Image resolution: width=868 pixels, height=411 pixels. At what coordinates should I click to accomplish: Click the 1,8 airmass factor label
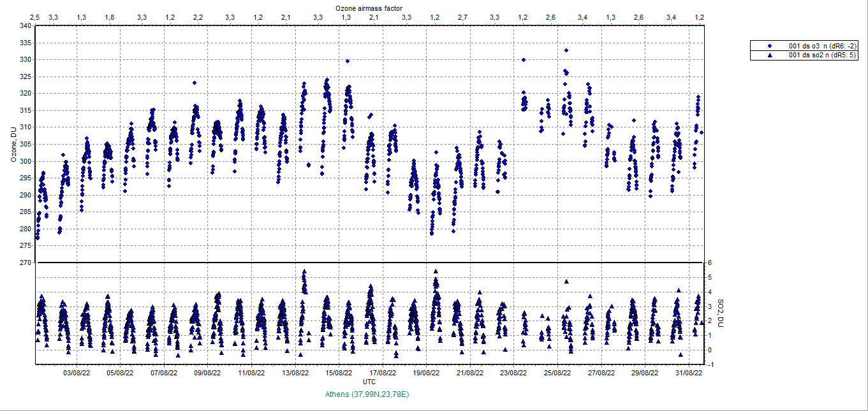click(110, 17)
